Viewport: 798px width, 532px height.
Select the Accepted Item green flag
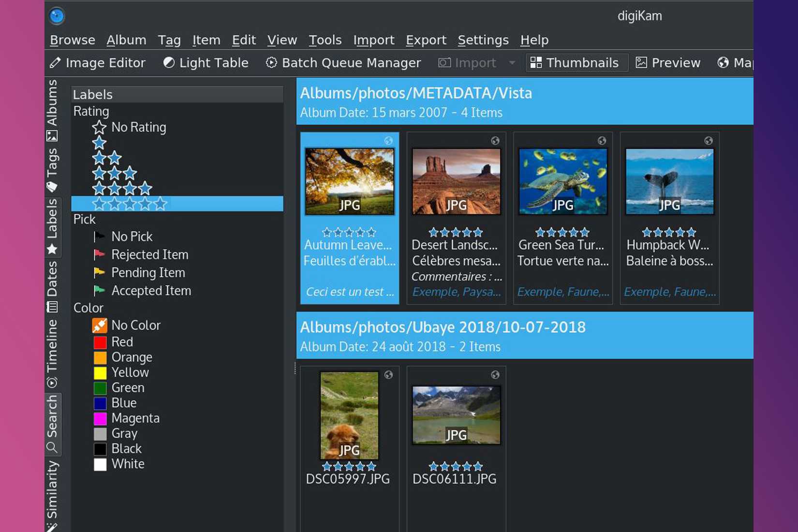99,291
